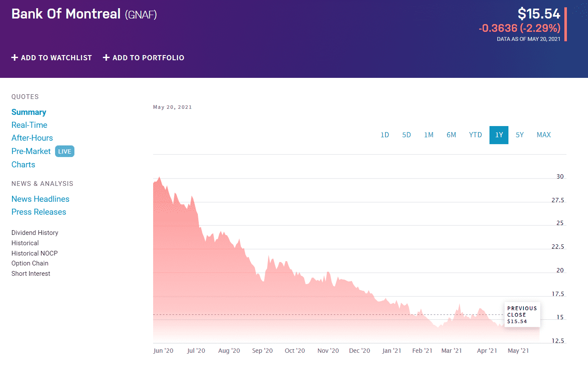
Task: Click the plus icon beside Add to Portfolio
Action: [x=106, y=58]
